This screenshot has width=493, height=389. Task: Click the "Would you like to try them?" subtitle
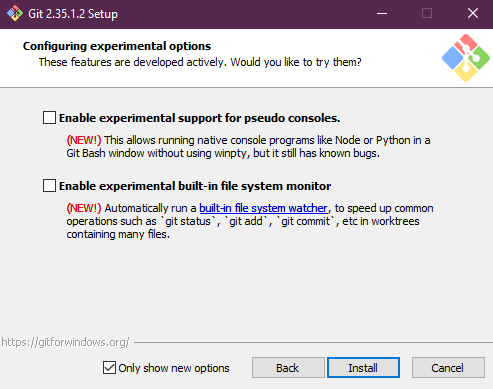pyautogui.click(x=296, y=62)
